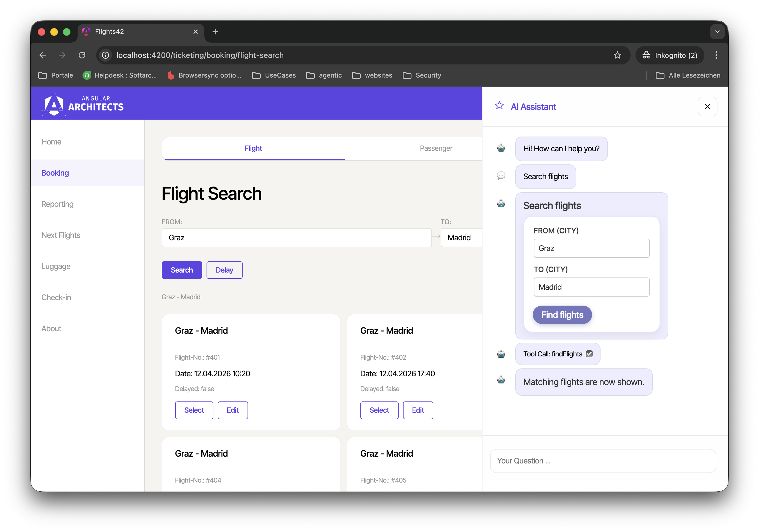Screen dimensions: 759x532
Task: Open Helpdesk : Softarc bookmark
Action: tap(120, 75)
